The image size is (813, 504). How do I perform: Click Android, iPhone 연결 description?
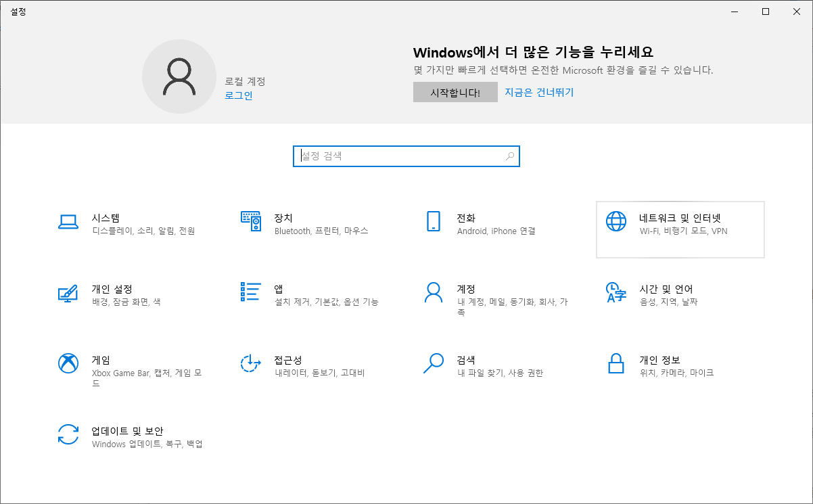coord(496,231)
